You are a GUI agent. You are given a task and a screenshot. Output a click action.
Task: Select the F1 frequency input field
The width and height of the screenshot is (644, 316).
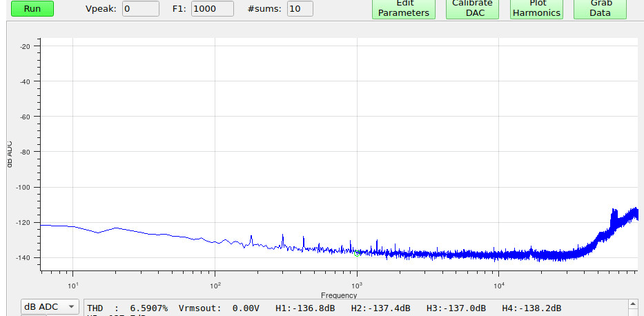[213, 8]
